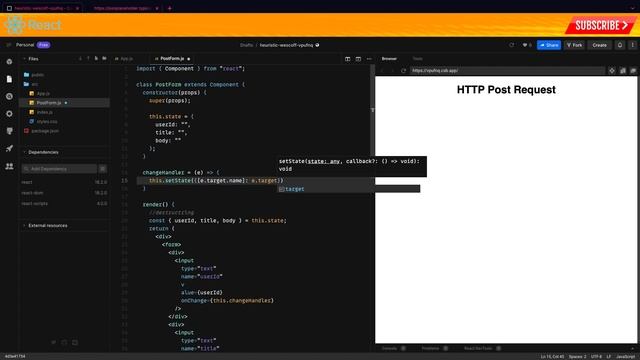Switch to the App.js editor tab
The image size is (640, 360).
tap(124, 59)
